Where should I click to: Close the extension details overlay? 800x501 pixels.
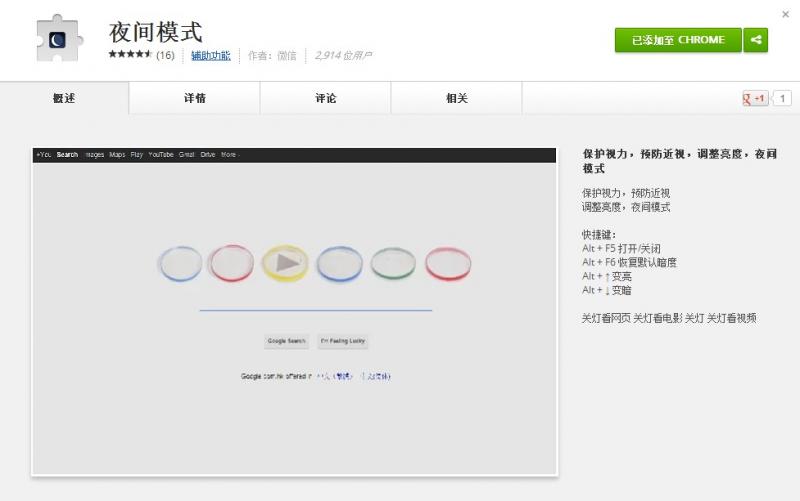point(785,14)
